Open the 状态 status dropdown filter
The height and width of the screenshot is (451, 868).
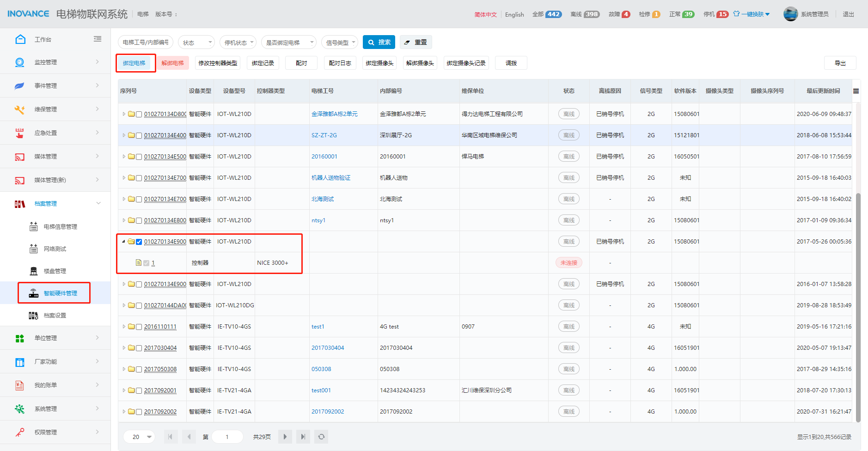coord(196,43)
